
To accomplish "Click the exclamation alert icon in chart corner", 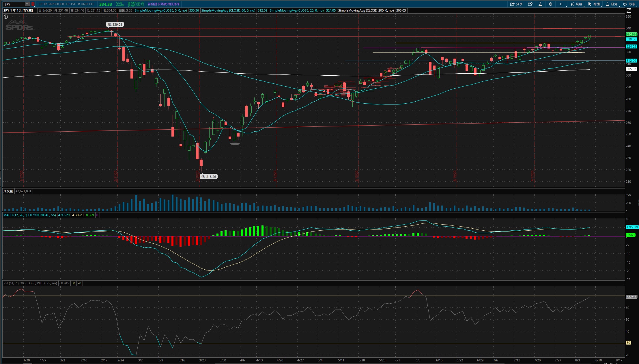I will tap(6, 17).
